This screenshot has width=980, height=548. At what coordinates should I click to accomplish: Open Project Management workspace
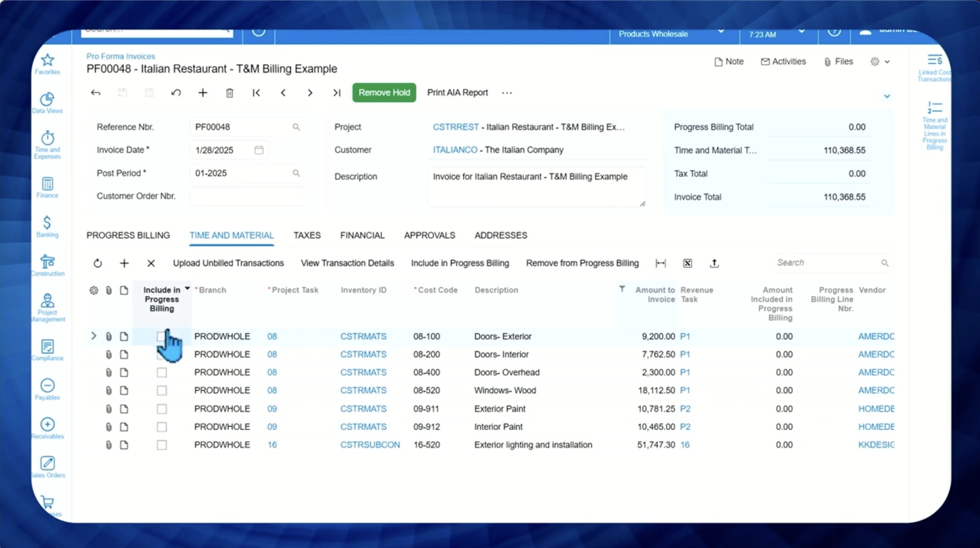(x=47, y=307)
